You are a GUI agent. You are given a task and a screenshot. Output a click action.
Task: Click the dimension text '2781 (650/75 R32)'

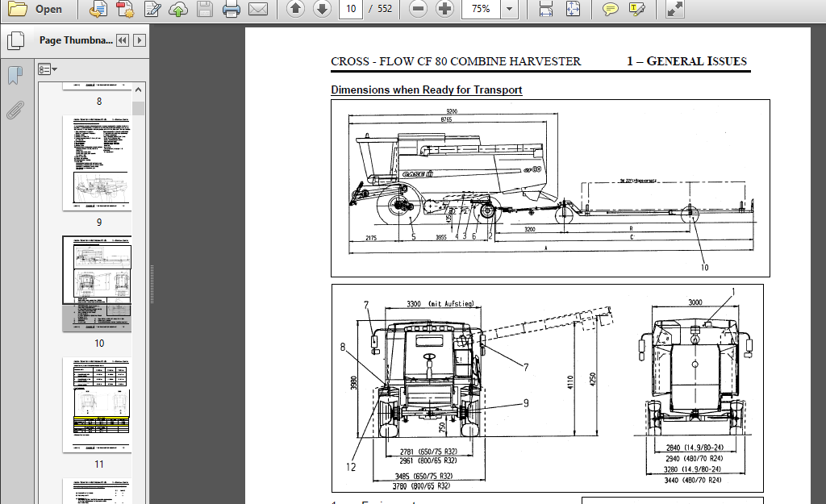428,452
